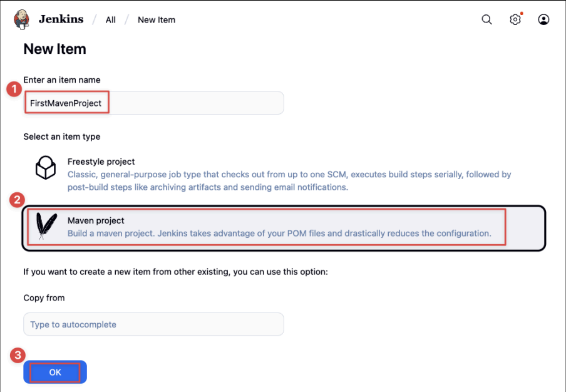The image size is (566, 392).
Task: Open the user account profile icon
Action: pos(543,19)
